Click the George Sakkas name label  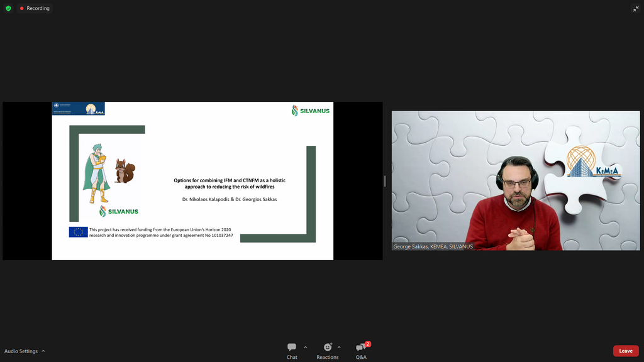pos(433,246)
